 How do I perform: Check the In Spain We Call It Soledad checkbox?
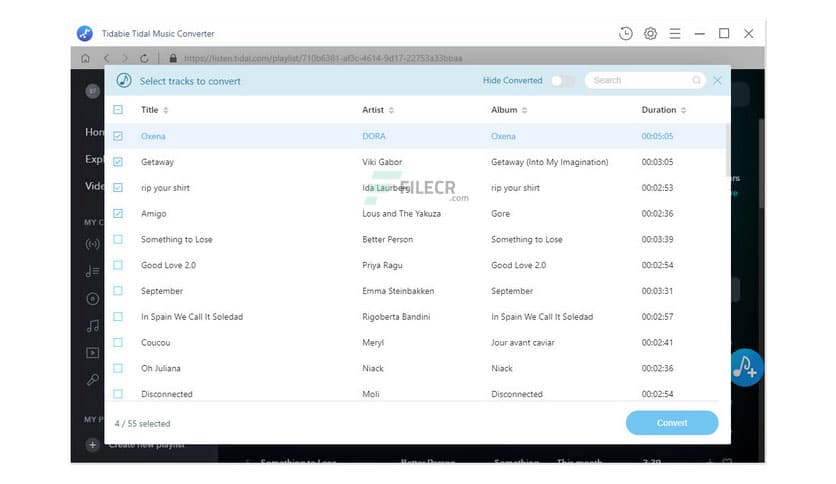click(118, 317)
